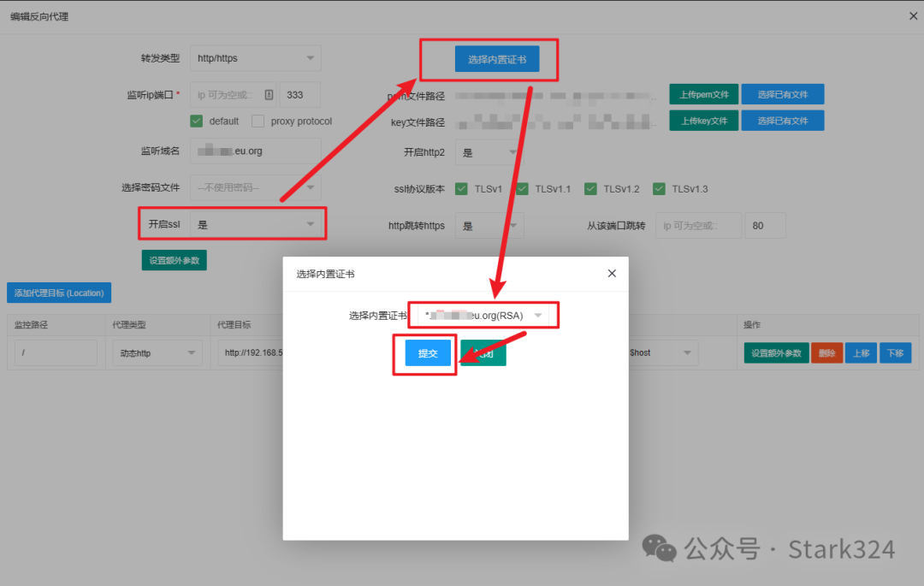Image resolution: width=924 pixels, height=586 pixels.
Task: Expand the 开启ssl dropdown
Action: (257, 224)
